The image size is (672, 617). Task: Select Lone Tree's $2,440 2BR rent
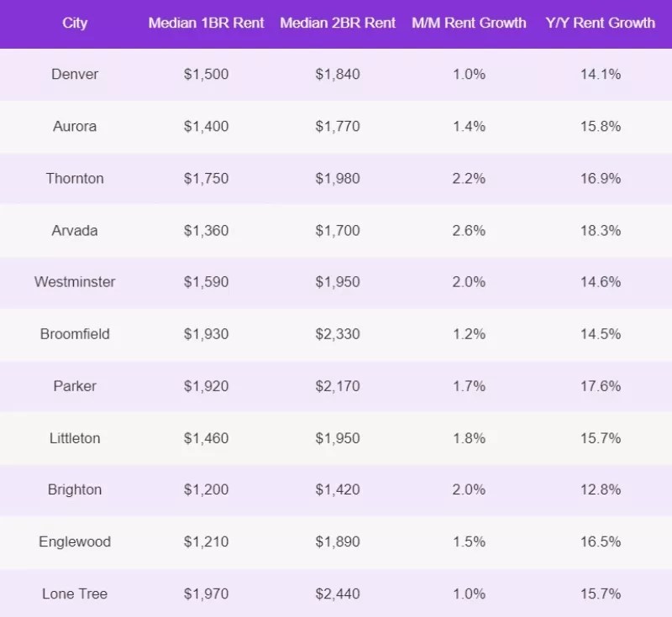338,593
